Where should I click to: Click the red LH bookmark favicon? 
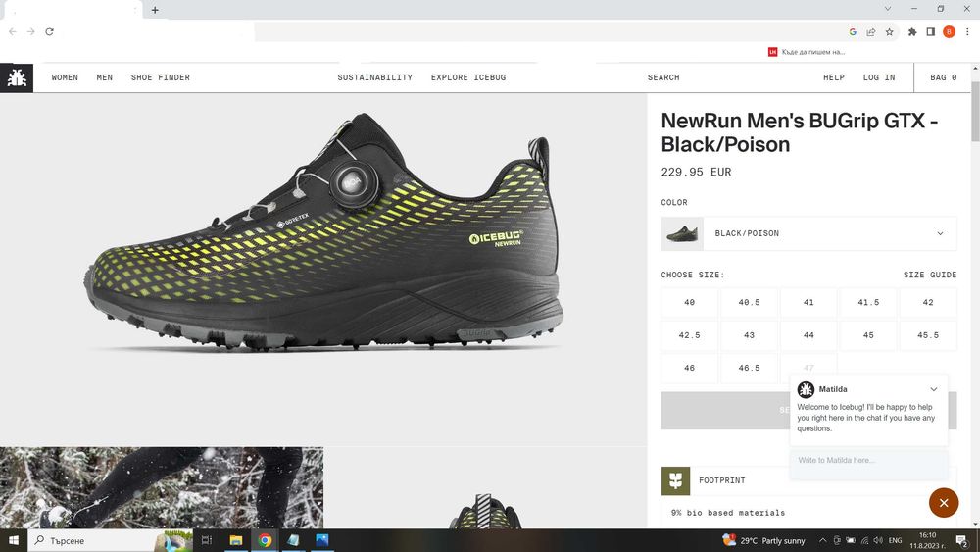tap(772, 52)
